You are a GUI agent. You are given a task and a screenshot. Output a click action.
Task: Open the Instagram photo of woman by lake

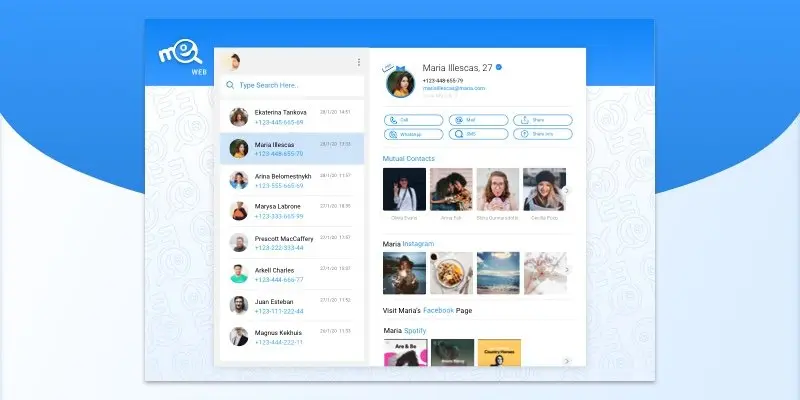point(405,273)
